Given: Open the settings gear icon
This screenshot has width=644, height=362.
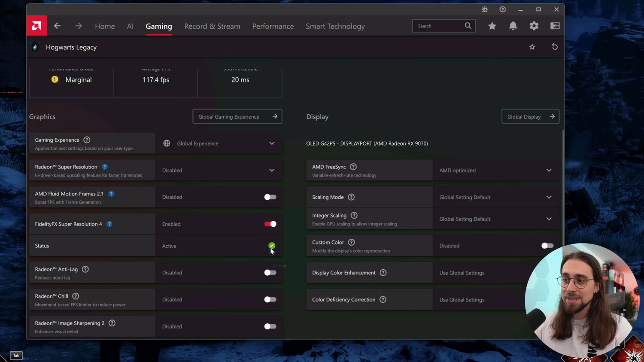Looking at the screenshot, I should pyautogui.click(x=534, y=26).
